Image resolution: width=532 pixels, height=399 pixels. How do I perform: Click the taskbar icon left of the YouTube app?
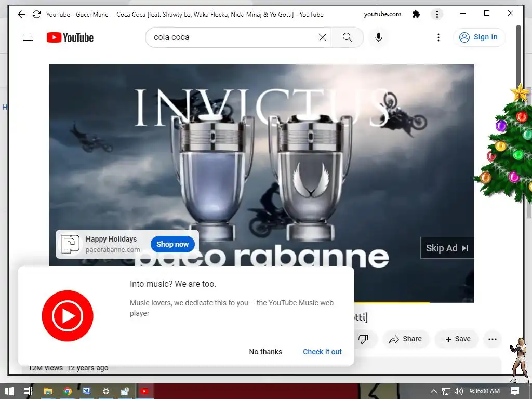click(125, 391)
